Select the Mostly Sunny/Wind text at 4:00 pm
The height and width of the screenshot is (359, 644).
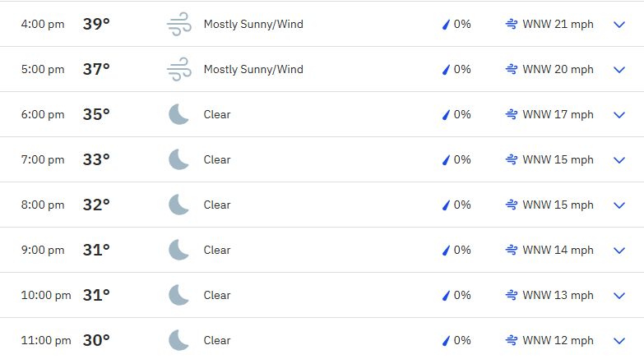point(253,24)
